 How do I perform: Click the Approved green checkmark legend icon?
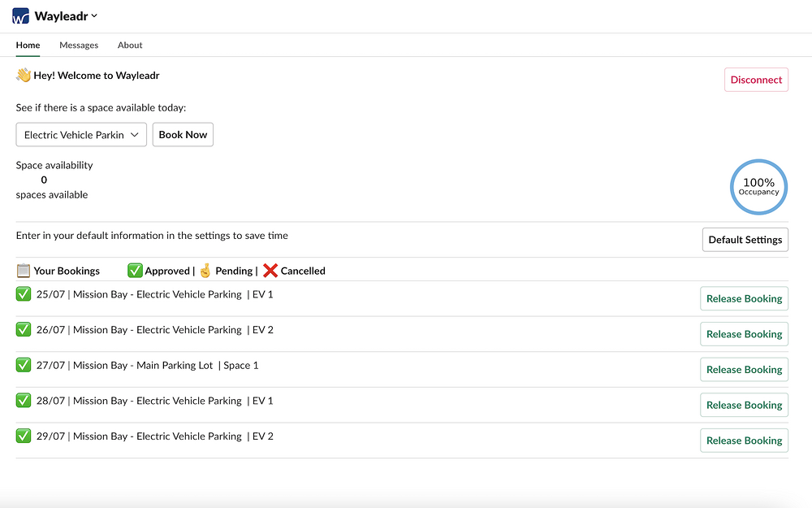pos(135,271)
